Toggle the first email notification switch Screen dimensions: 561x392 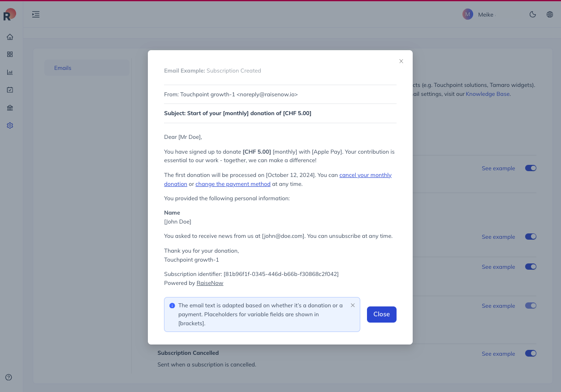pyautogui.click(x=531, y=168)
